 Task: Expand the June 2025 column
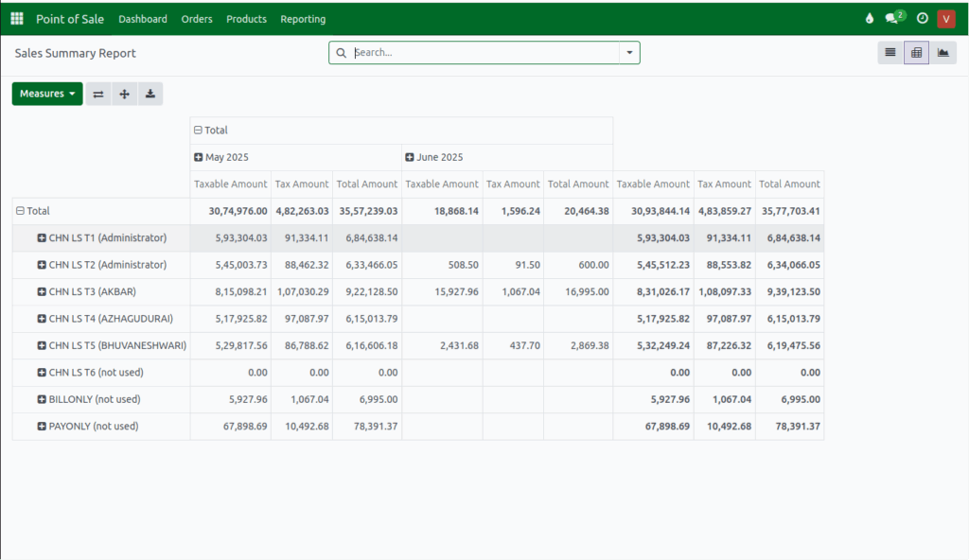pyautogui.click(x=411, y=157)
